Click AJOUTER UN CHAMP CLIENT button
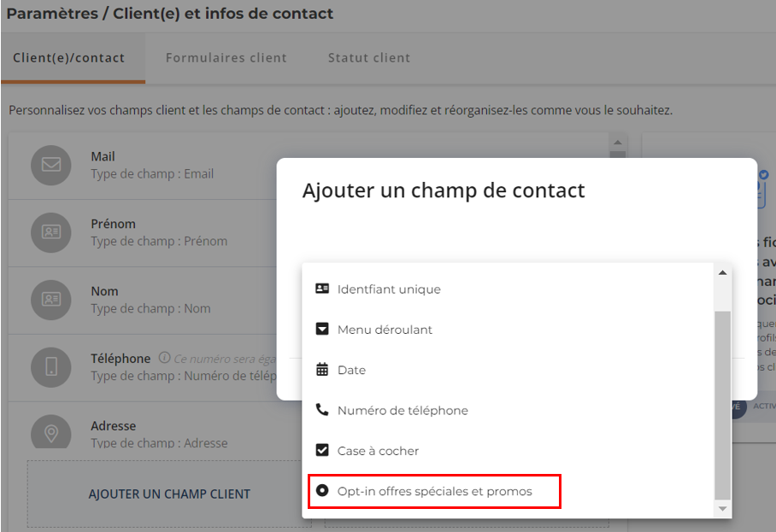The height and width of the screenshot is (532, 776). click(169, 494)
